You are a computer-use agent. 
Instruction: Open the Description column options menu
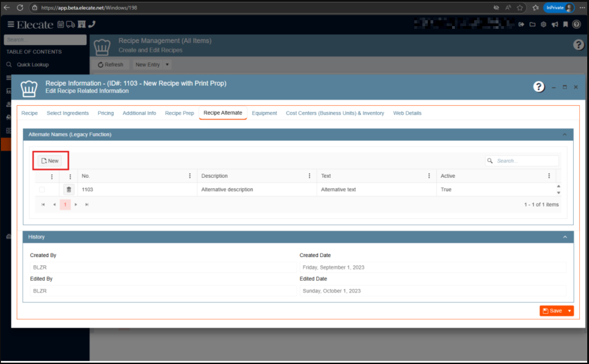[x=309, y=176]
